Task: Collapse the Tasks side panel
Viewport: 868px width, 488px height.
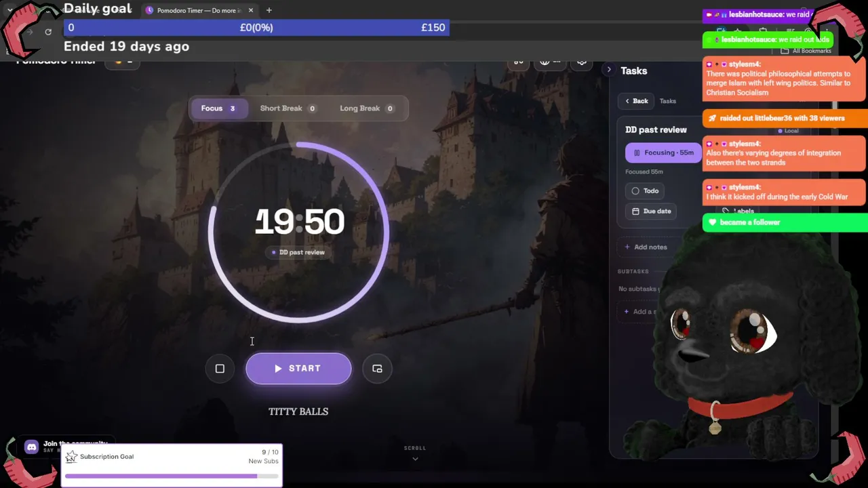Action: [609, 70]
